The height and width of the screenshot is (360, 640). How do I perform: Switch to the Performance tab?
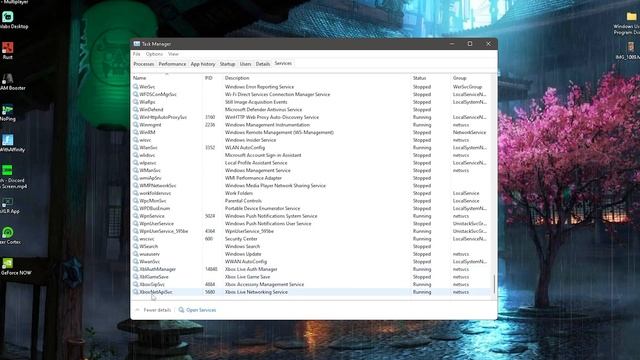(172, 64)
